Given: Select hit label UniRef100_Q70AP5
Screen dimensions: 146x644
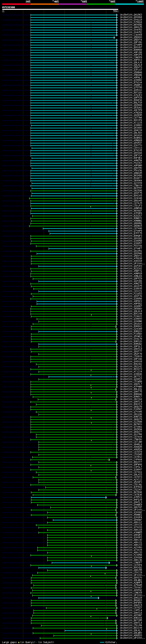Looking at the screenshot, I should 131,45.
